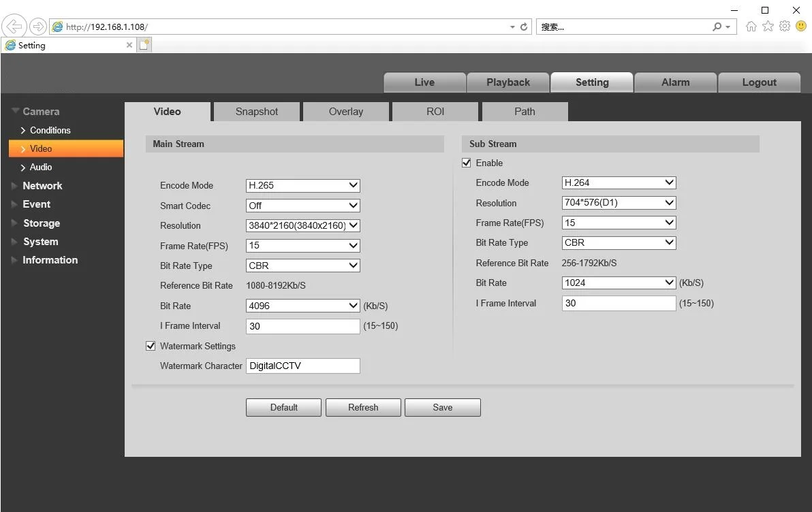
Task: Click the Refresh button
Action: pyautogui.click(x=363, y=407)
